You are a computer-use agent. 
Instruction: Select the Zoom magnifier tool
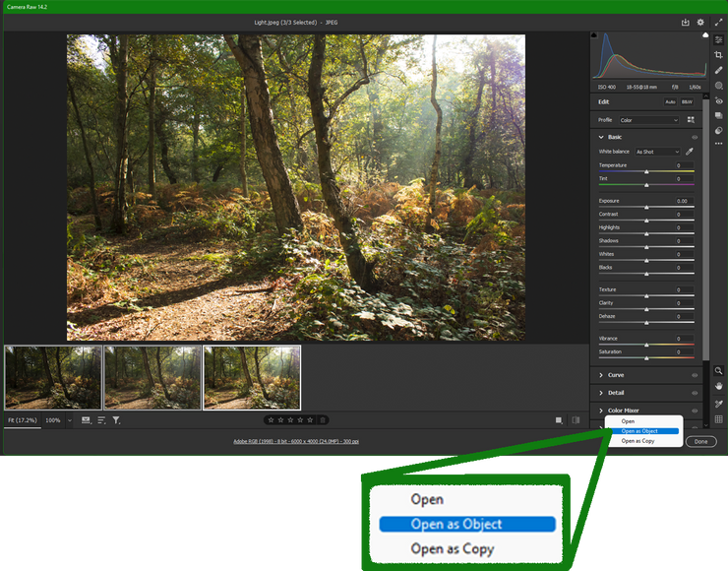click(719, 370)
